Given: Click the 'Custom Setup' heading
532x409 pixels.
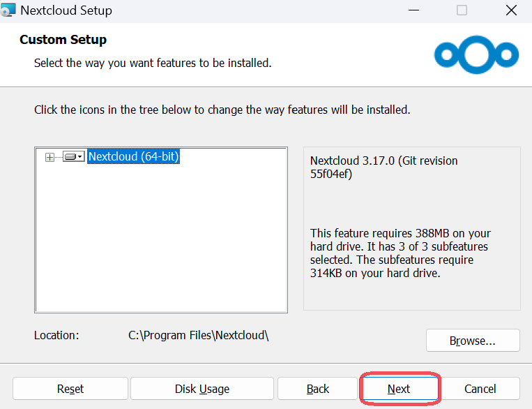Looking at the screenshot, I should click(63, 40).
